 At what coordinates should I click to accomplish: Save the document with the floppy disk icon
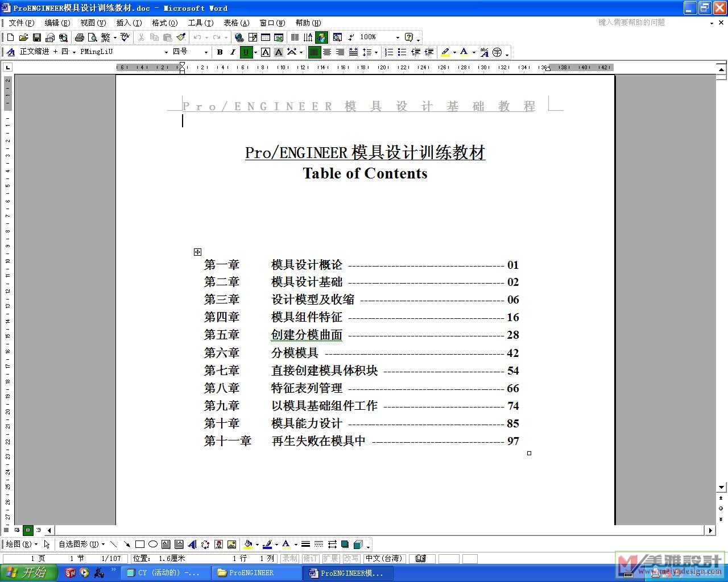[36, 38]
